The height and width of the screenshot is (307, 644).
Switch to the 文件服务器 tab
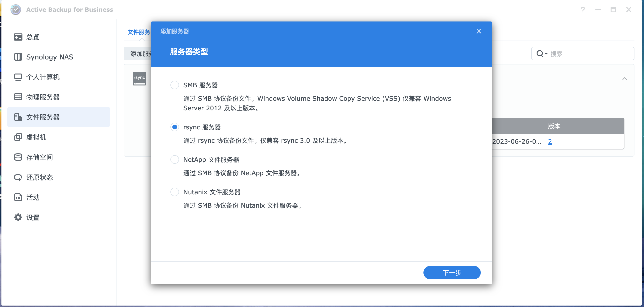[x=139, y=32]
